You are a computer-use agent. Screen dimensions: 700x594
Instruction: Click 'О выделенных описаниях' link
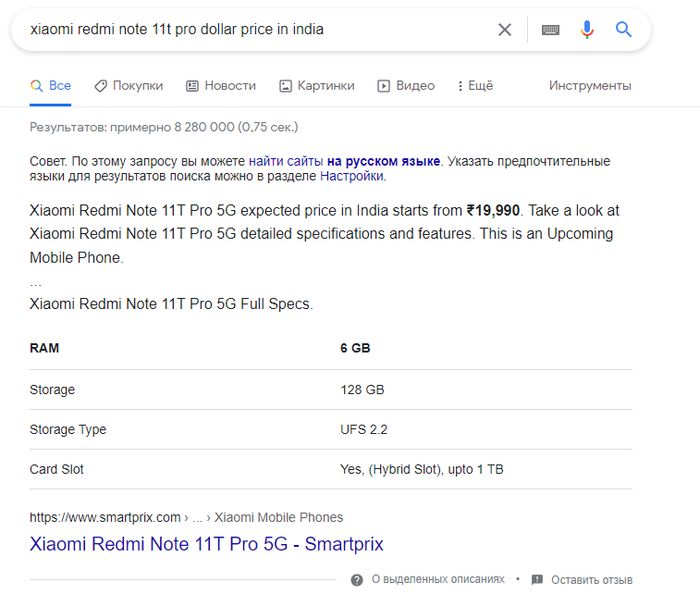pos(438,579)
